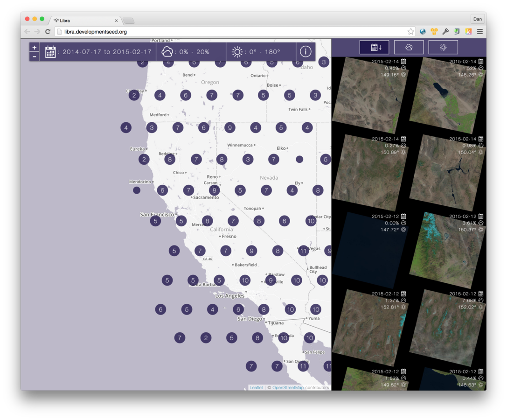
Task: Close the Libra browser tab
Action: pos(117,21)
